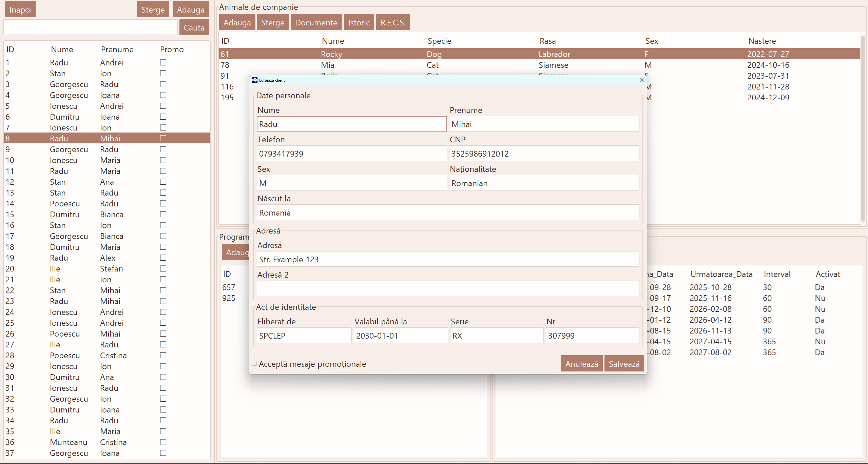Screen dimensions: 868x464
Task: Select client row 15 Dumitru Bianca
Action: point(107,215)
